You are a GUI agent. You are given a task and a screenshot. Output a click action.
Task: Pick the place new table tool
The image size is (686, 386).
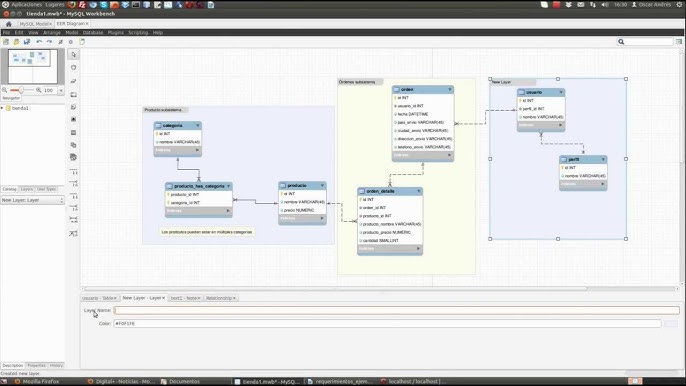[x=74, y=133]
